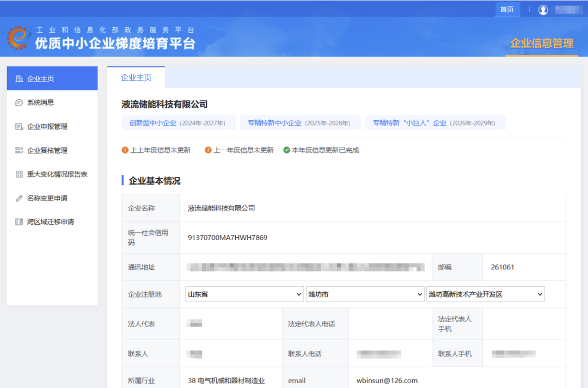Click the 本年度信息更新已完成 status text
Viewport: 588px width, 388px height.
(x=325, y=150)
